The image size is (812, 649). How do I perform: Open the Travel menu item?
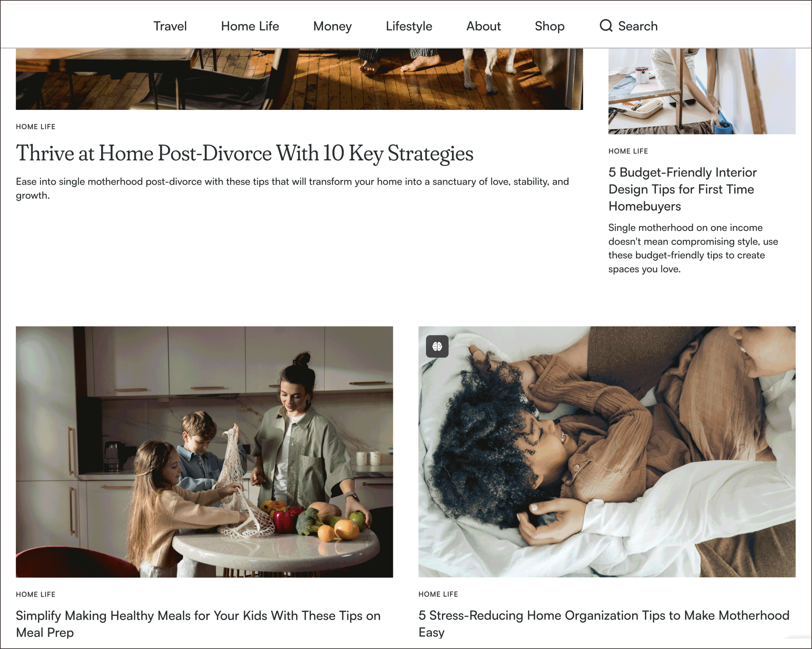click(170, 26)
